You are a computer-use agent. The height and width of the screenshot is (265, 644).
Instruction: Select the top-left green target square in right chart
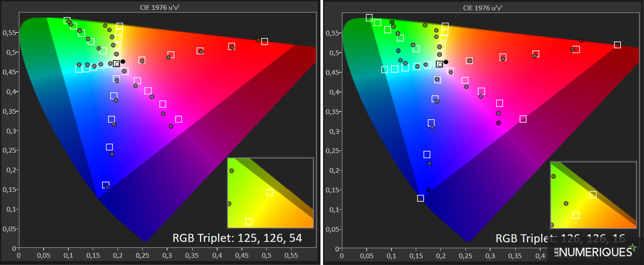pos(369,18)
